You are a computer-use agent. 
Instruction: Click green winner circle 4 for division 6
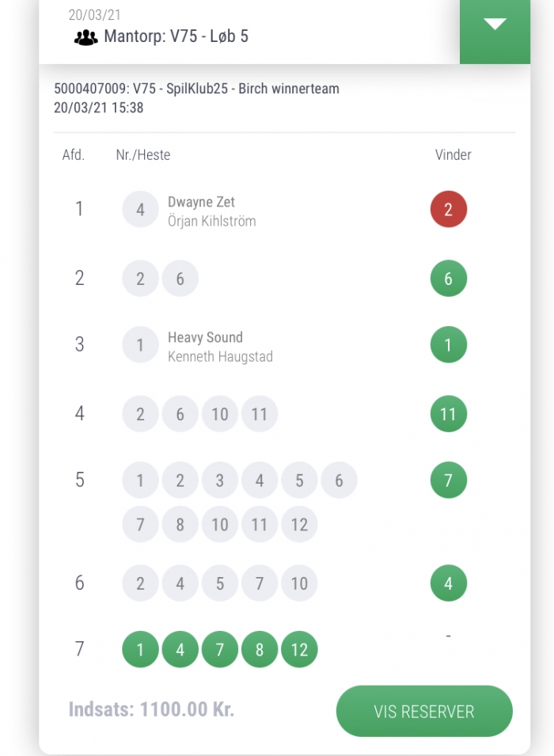[448, 584]
